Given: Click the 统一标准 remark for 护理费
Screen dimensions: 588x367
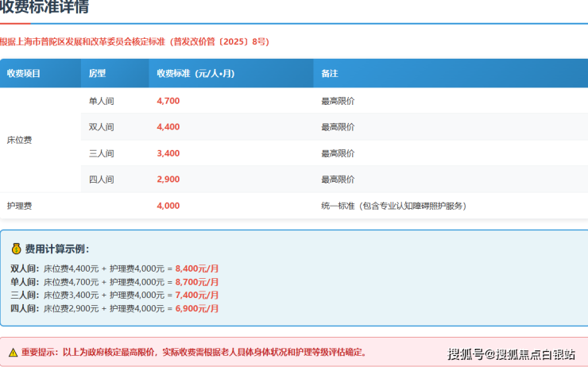Looking at the screenshot, I should [393, 206].
